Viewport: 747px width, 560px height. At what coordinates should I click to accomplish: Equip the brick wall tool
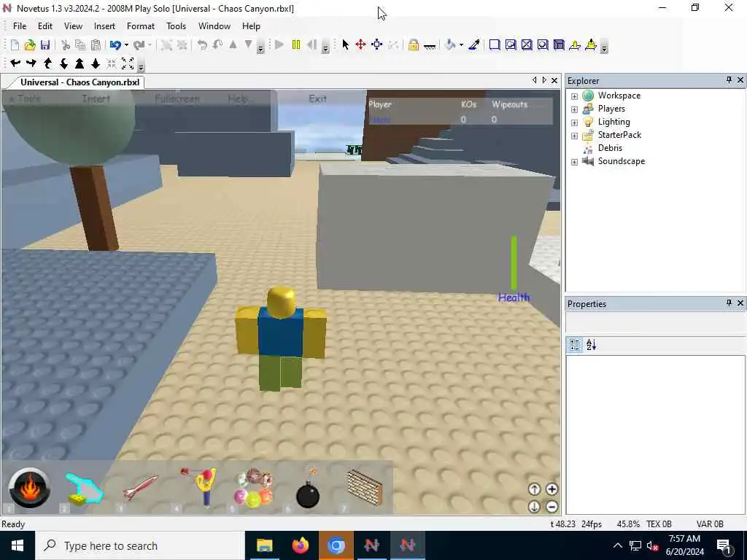(x=365, y=486)
